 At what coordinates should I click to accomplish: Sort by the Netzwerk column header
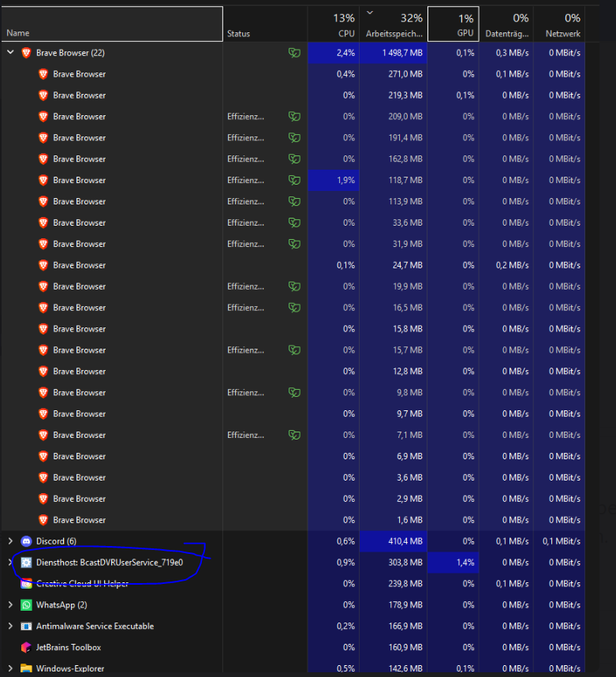point(559,24)
